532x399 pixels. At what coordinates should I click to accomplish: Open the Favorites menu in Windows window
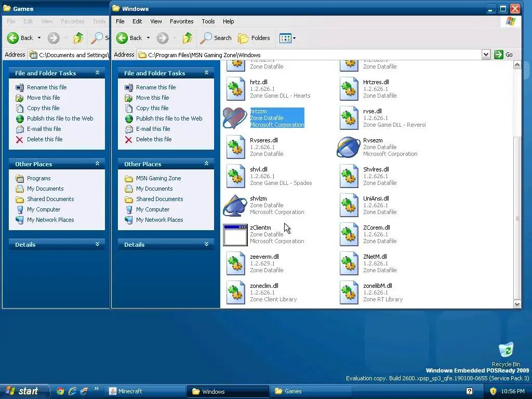click(181, 21)
